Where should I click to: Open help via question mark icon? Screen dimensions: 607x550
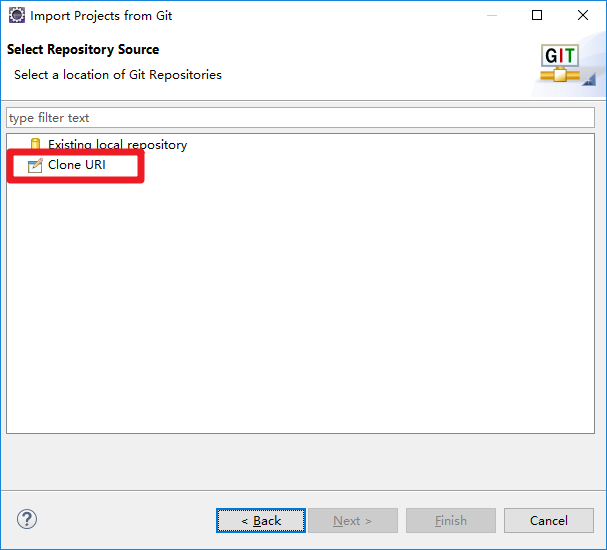27,519
